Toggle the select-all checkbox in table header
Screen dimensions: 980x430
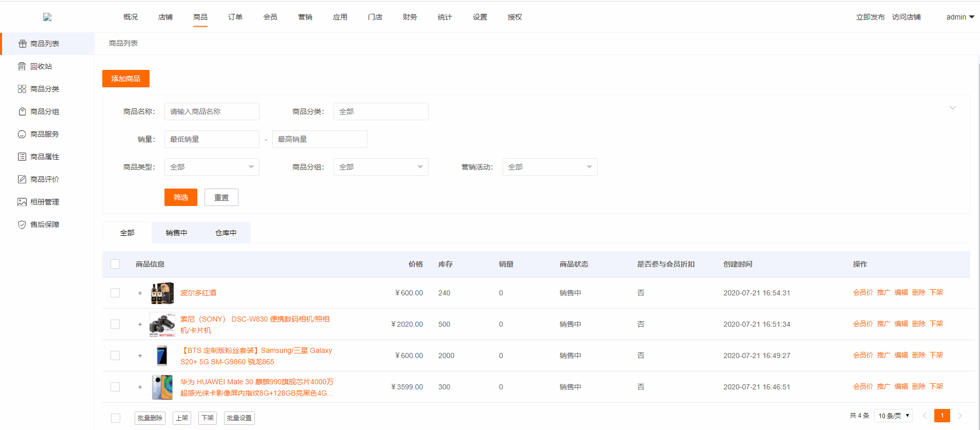(115, 264)
